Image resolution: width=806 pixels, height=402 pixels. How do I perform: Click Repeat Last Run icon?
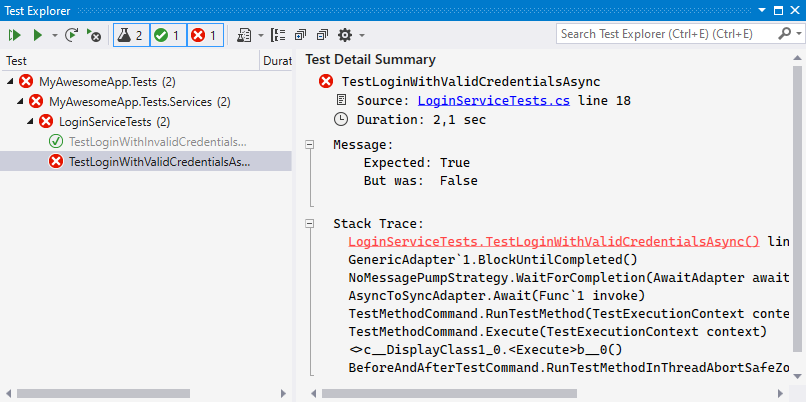pos(73,35)
